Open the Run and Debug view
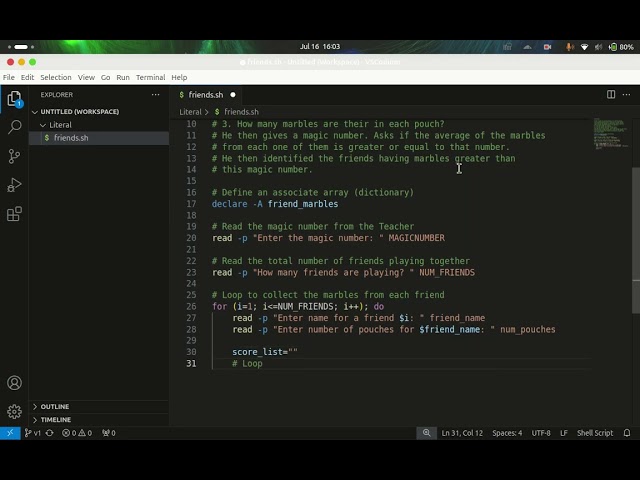 point(14,185)
